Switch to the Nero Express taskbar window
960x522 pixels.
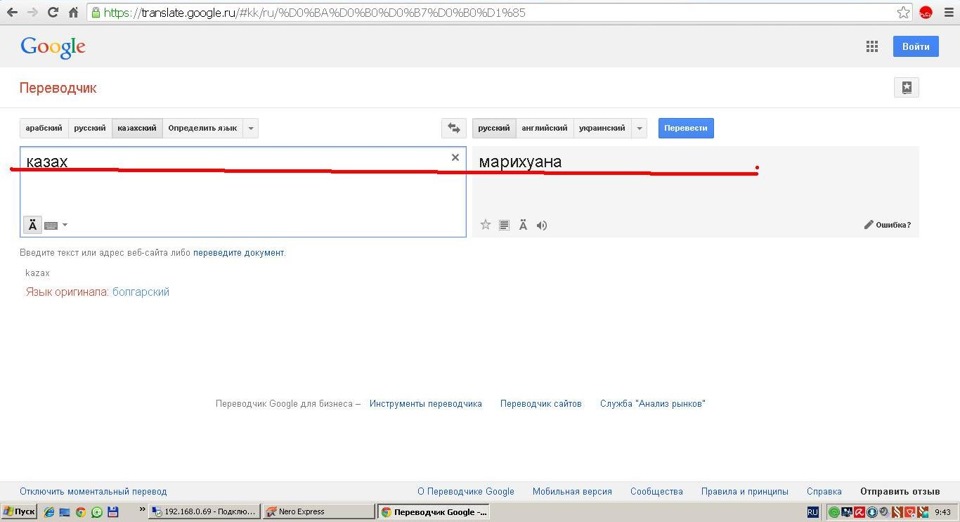coord(318,512)
